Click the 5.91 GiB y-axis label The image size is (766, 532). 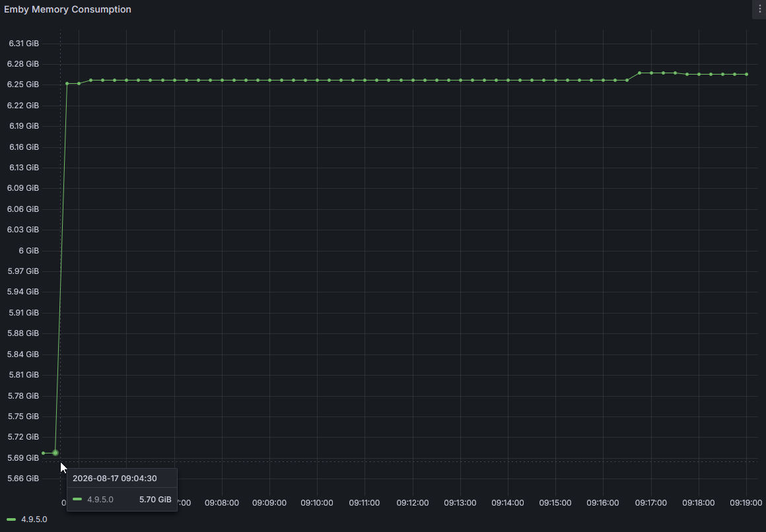pos(24,313)
